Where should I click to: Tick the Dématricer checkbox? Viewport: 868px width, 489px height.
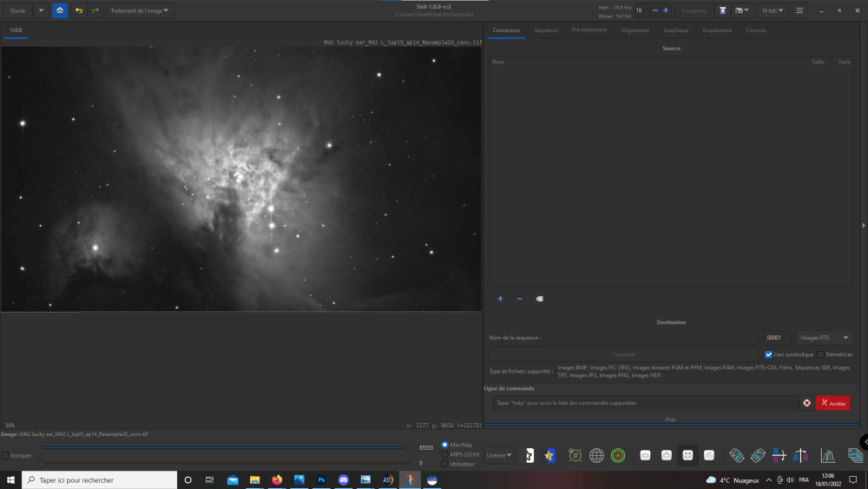(821, 354)
